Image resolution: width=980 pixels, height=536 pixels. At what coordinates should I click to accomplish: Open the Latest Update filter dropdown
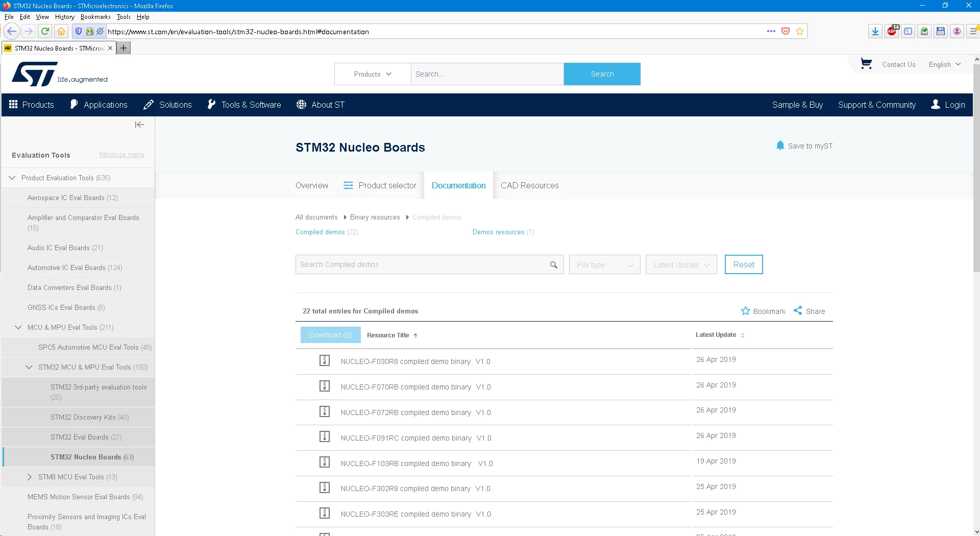coord(681,264)
